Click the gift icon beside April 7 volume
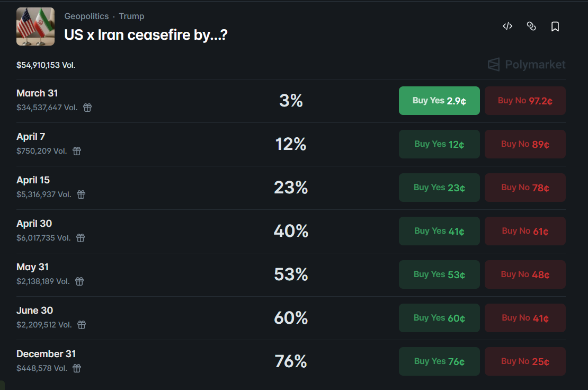The image size is (588, 390). coord(76,151)
